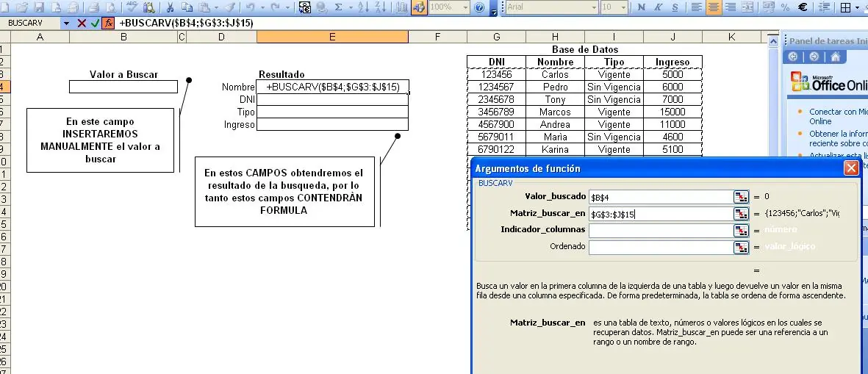The image size is (868, 374).
Task: Open the Research tool icon
Action: pos(148,7)
